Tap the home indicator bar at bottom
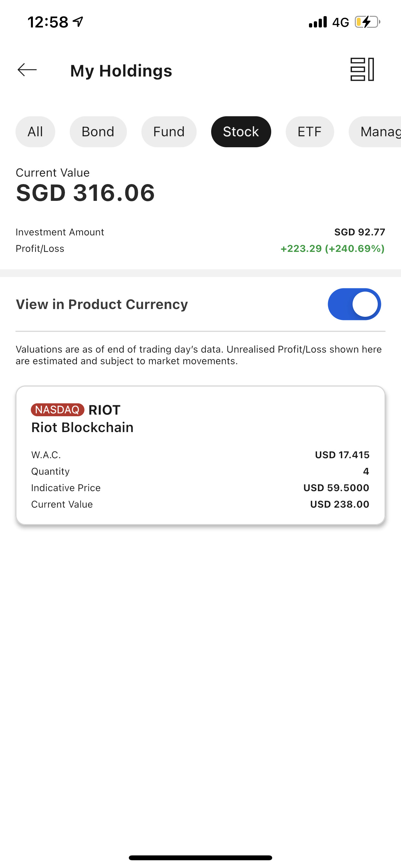This screenshot has height=868, width=401. pos(200,858)
